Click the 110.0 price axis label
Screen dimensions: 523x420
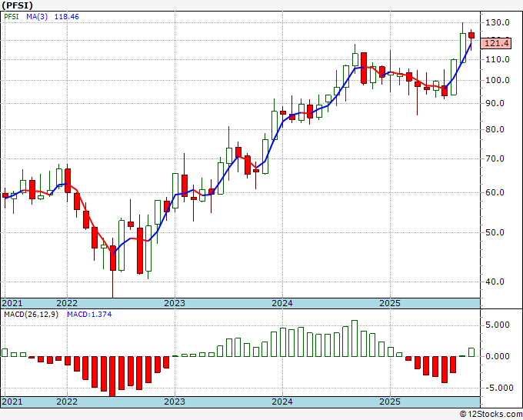click(x=498, y=59)
